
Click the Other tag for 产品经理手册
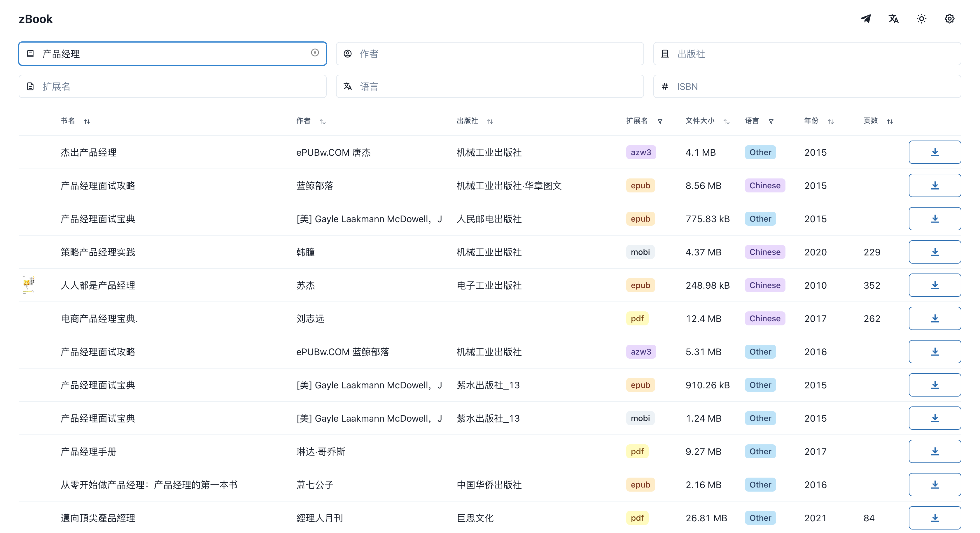[x=760, y=451]
